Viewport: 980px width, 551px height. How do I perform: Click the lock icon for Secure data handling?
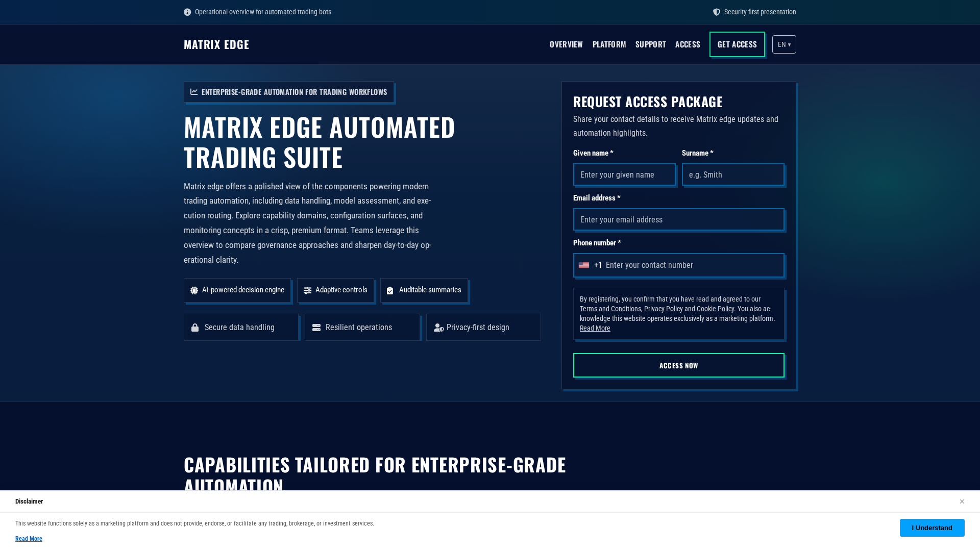tap(195, 328)
